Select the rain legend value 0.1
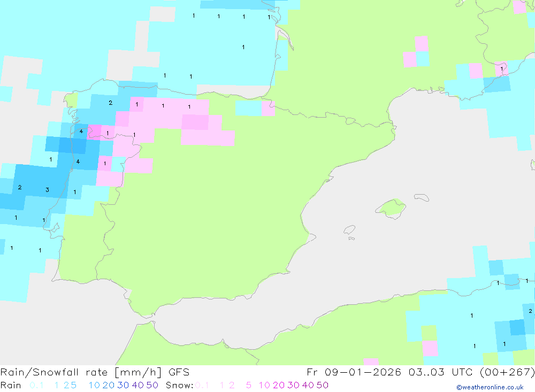535x392 pixels. (x=36, y=385)
